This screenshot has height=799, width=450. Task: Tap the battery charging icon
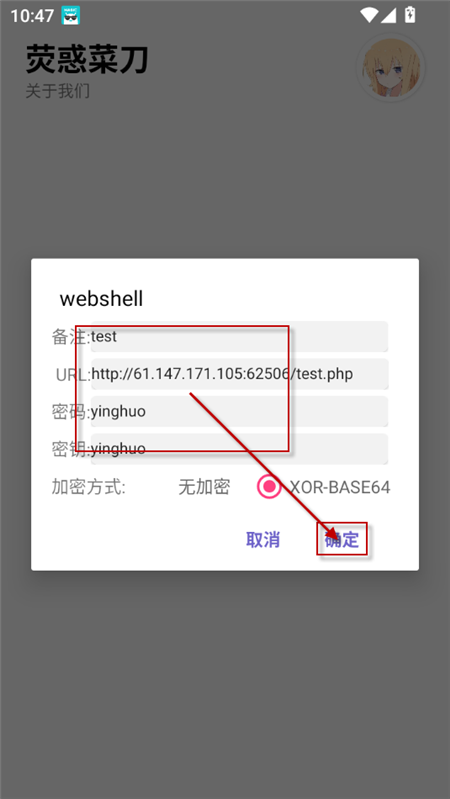click(410, 15)
